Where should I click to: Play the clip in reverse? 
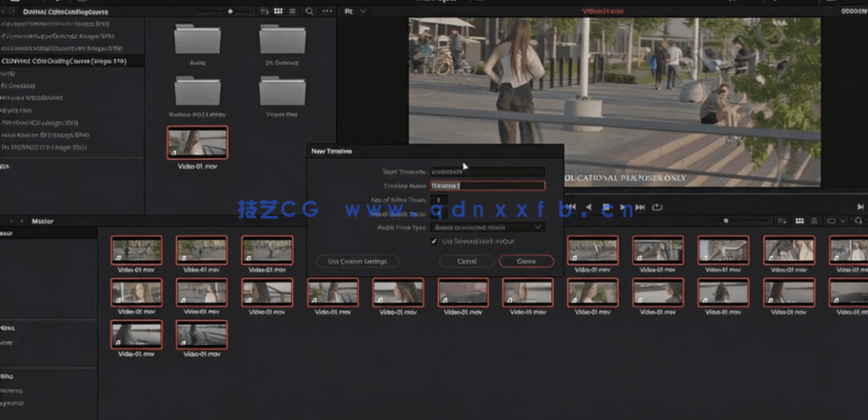(588, 208)
